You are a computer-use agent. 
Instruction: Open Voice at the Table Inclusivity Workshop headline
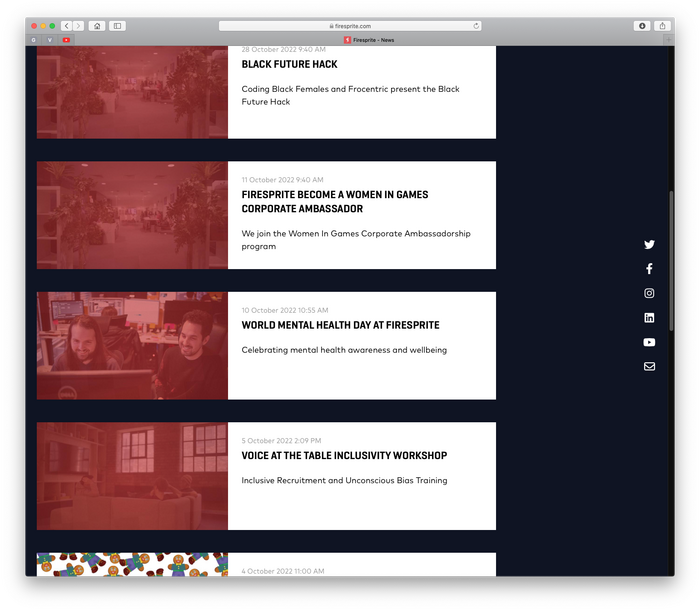tap(344, 455)
